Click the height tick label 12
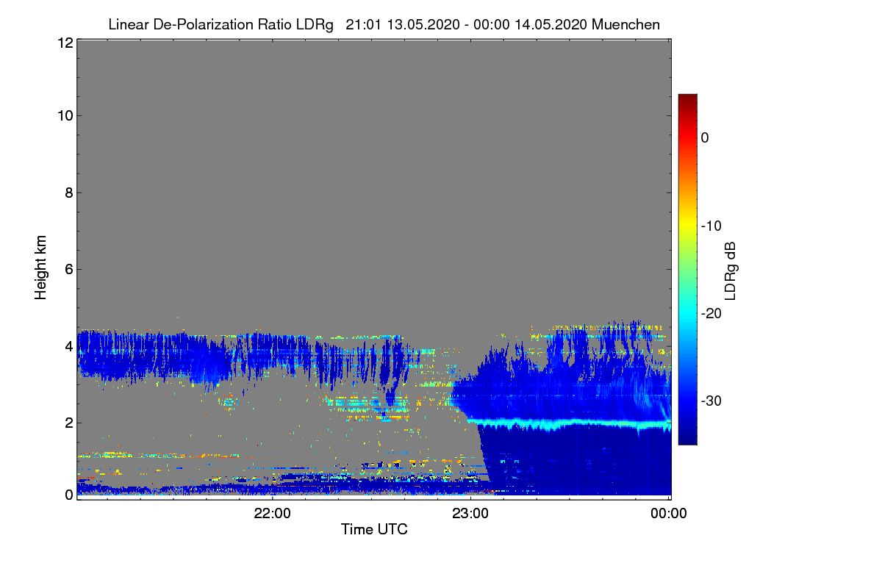 coord(65,43)
